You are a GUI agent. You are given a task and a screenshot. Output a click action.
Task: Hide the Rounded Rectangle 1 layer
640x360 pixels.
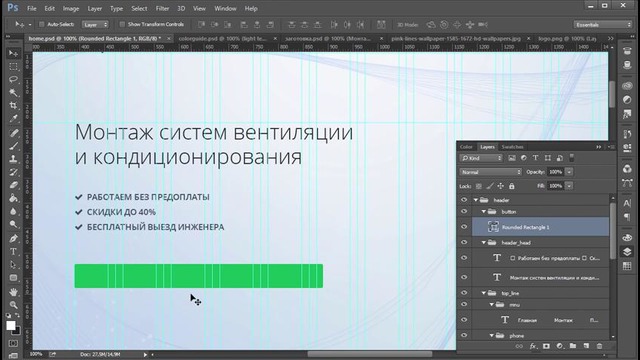[x=464, y=227]
